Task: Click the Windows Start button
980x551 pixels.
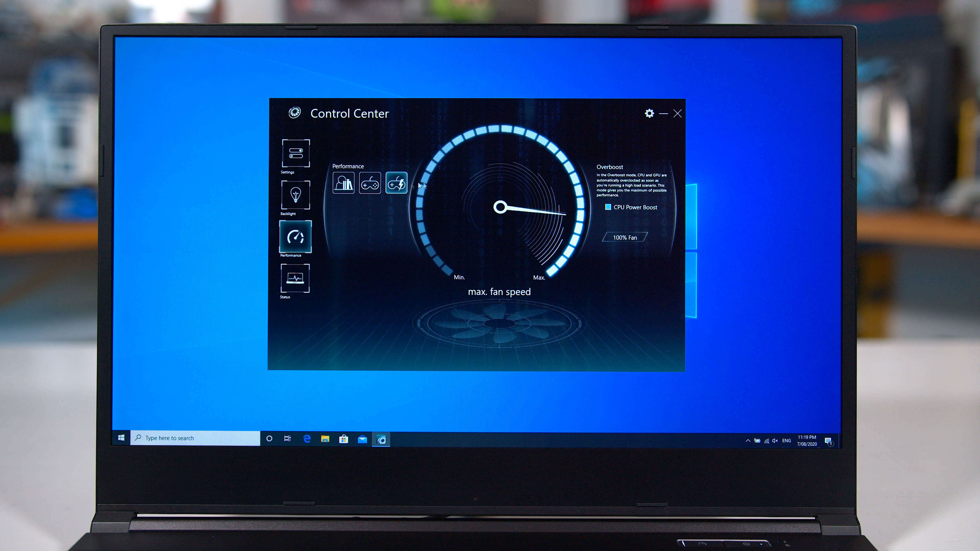Action: tap(121, 438)
